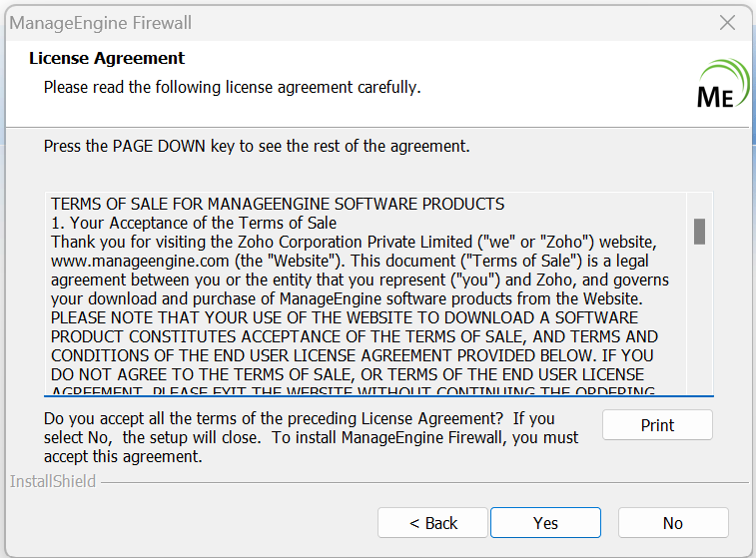756x558 pixels.
Task: Grab the license text scrollbar thumb
Action: [699, 232]
